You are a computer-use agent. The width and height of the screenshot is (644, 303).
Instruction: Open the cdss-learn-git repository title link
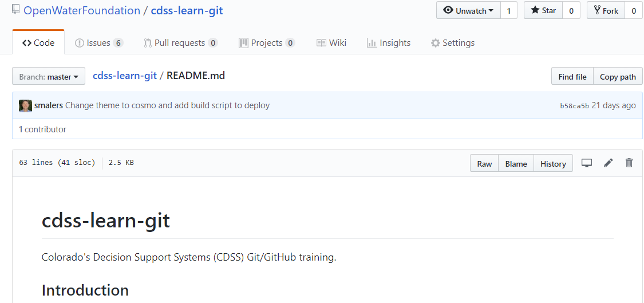click(187, 10)
